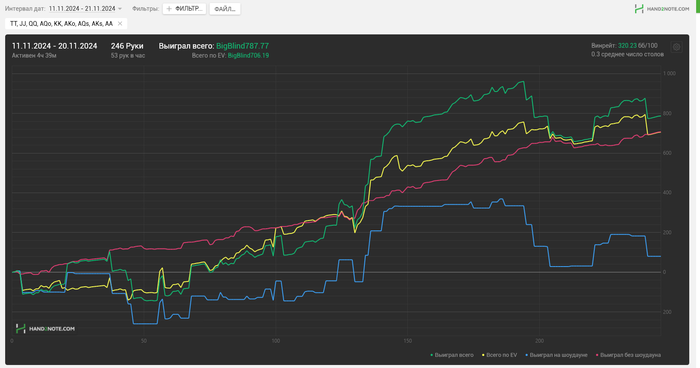Open the date range dropdown 11.11.2024 - 21.11.2024

point(85,8)
